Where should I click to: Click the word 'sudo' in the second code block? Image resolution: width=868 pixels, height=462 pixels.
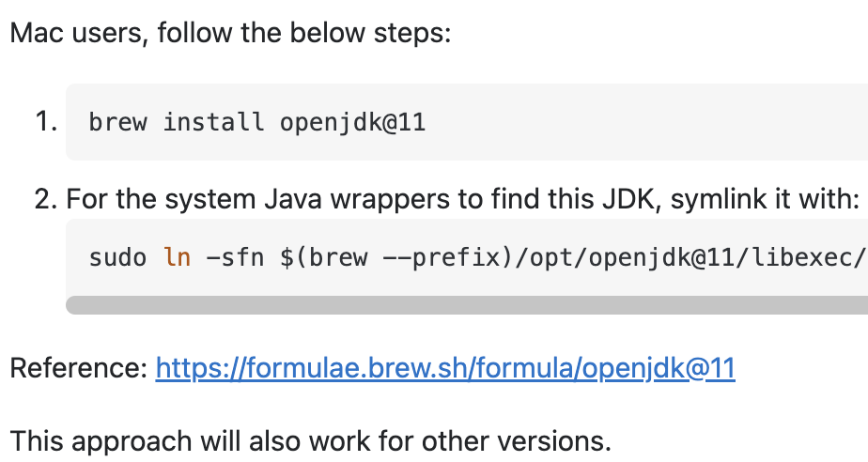point(118,258)
